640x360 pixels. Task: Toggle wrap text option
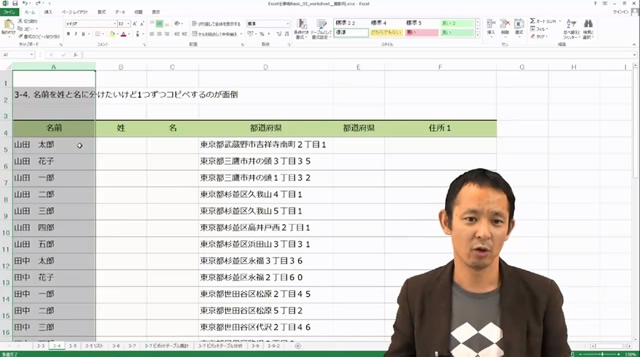pos(216,24)
